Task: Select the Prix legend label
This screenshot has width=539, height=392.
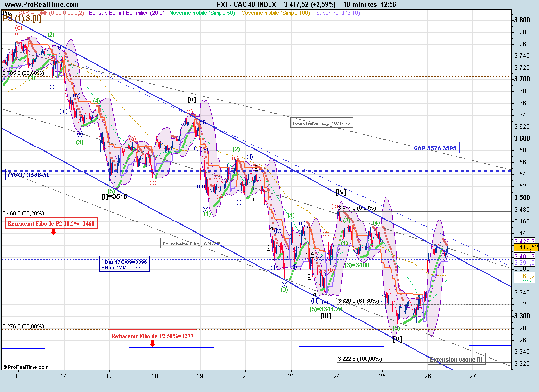Action: click(7, 13)
